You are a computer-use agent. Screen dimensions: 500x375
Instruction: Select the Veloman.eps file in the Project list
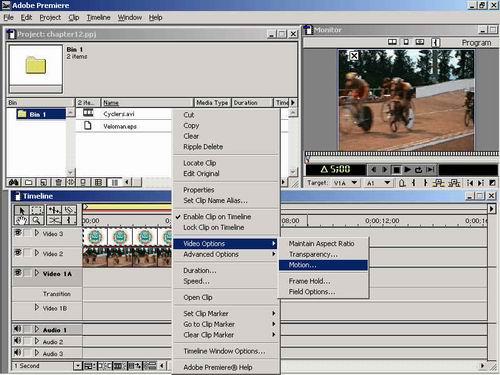click(x=120, y=126)
